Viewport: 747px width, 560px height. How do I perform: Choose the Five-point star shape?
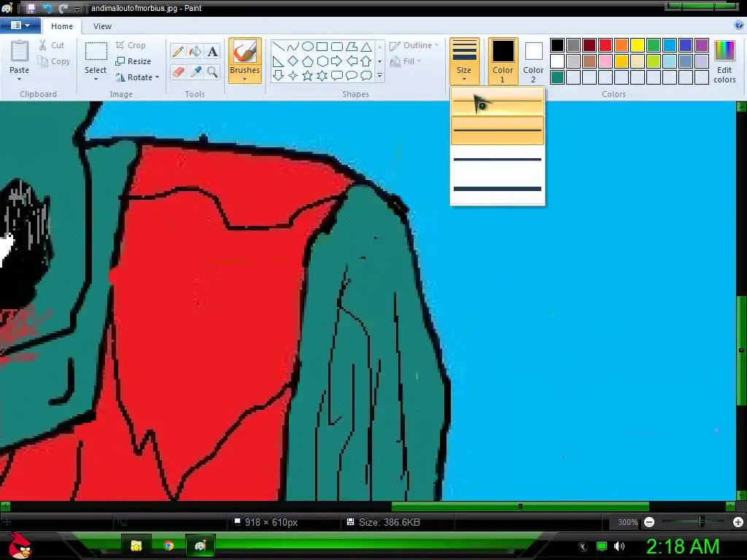[308, 75]
